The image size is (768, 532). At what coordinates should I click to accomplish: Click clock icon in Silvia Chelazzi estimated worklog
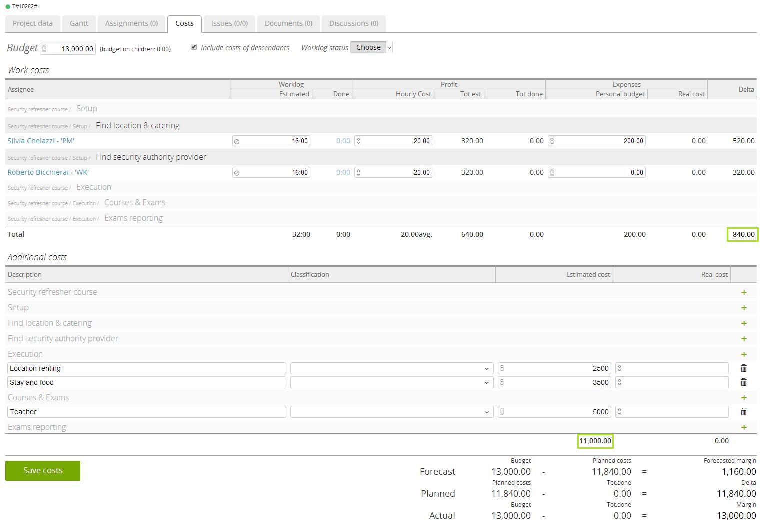pos(237,141)
